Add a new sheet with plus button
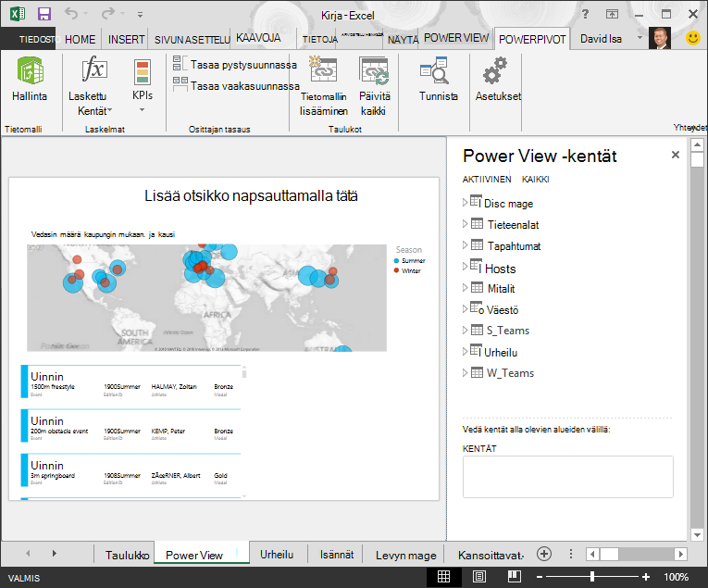This screenshot has width=708, height=588. [x=544, y=554]
